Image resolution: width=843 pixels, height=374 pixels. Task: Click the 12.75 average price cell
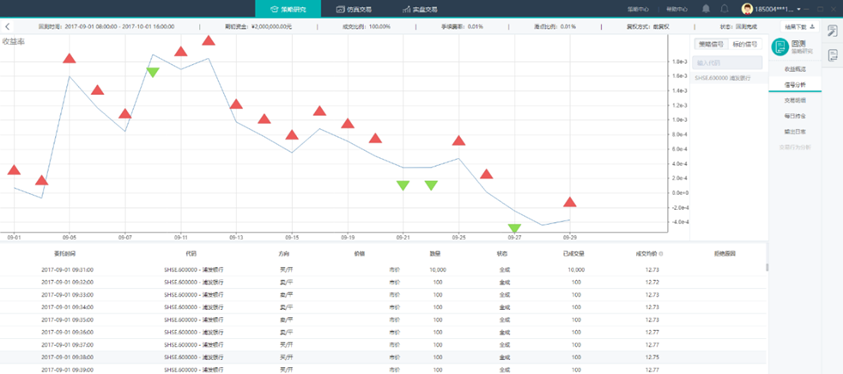[x=652, y=357]
